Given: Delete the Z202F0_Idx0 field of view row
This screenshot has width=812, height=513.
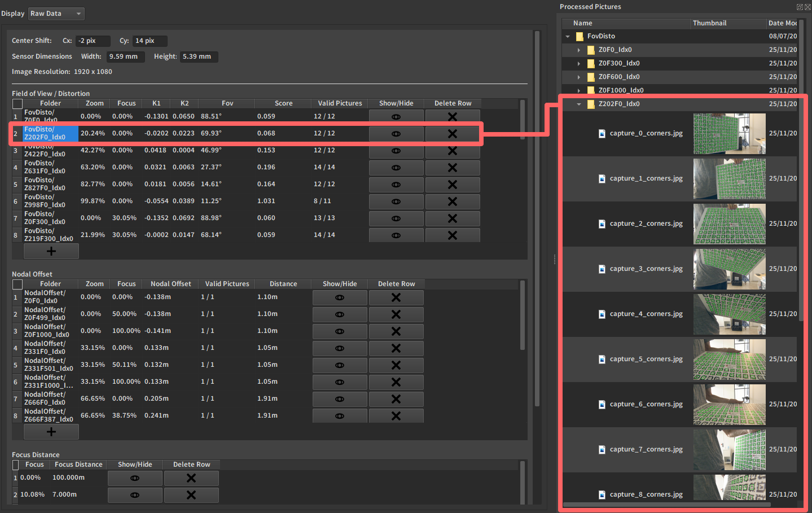Looking at the screenshot, I should (x=452, y=134).
